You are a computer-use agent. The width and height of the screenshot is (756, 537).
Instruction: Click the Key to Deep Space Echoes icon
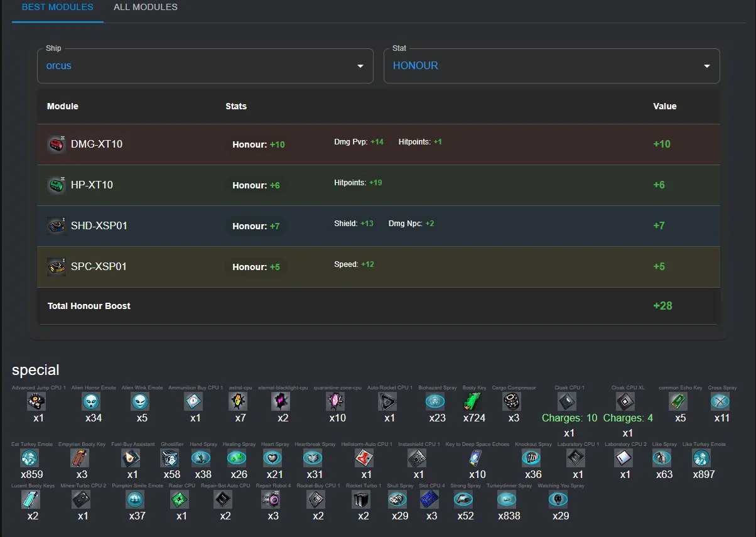click(477, 458)
